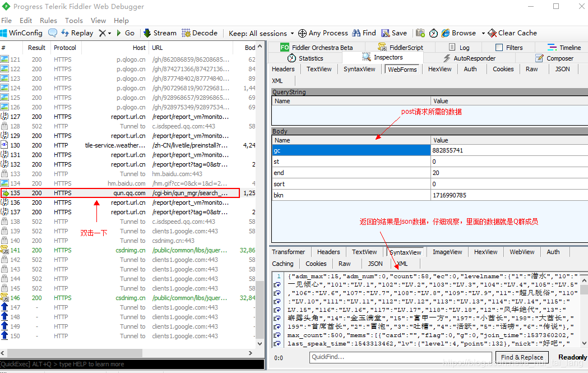
Task: Open the Browse dropdown arrow
Action: [483, 33]
